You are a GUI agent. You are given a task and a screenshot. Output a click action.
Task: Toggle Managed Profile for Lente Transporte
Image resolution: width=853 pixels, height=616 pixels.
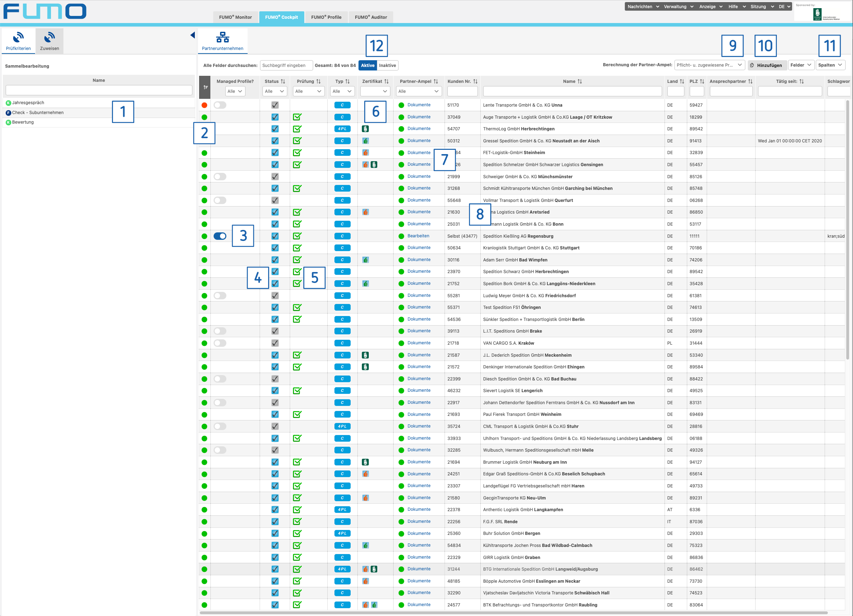point(220,105)
